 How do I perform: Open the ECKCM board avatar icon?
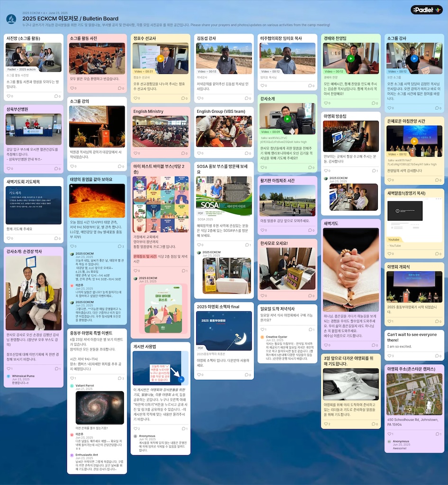pos(11,19)
